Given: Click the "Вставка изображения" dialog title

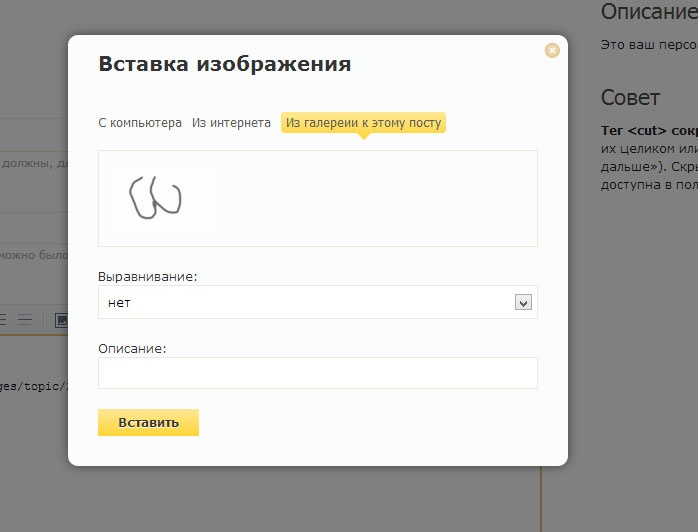Looking at the screenshot, I should (x=225, y=64).
